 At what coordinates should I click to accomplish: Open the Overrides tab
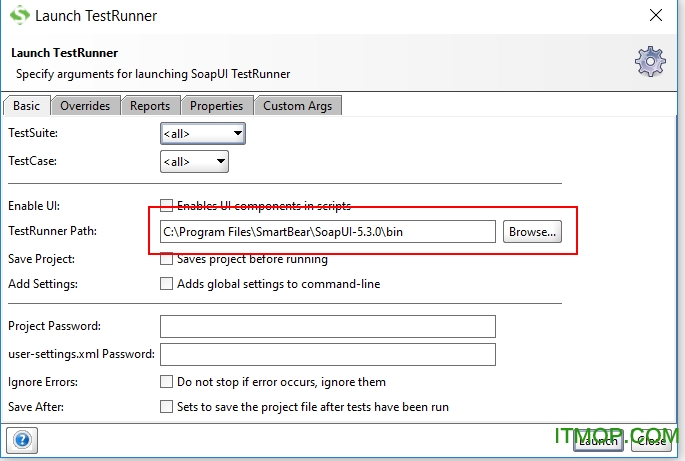pos(85,106)
